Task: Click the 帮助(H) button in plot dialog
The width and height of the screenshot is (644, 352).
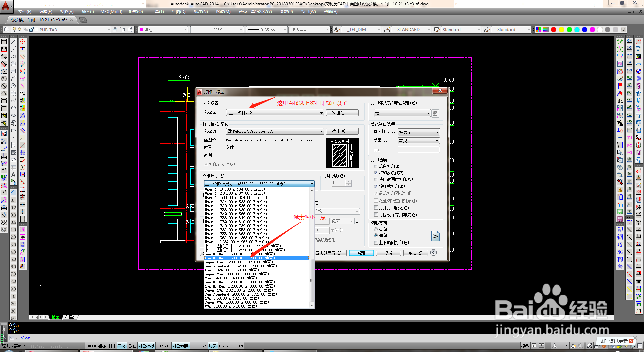Action: [x=415, y=253]
